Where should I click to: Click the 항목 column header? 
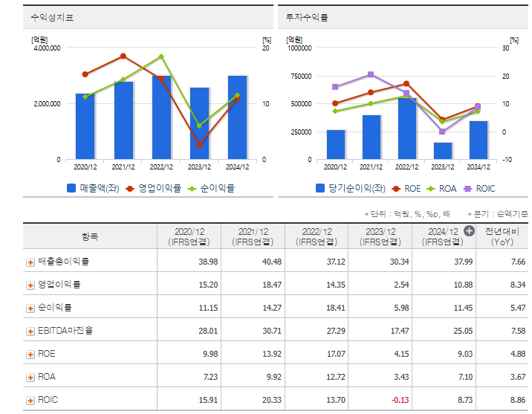[x=90, y=236]
